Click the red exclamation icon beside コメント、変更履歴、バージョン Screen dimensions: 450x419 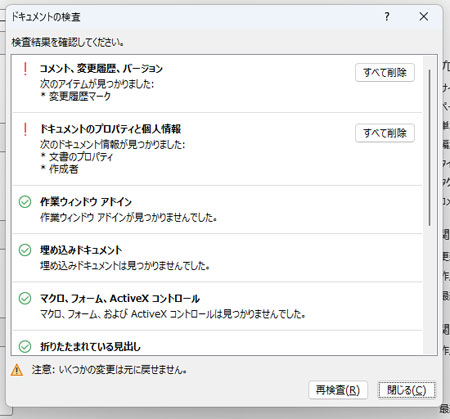(25, 69)
